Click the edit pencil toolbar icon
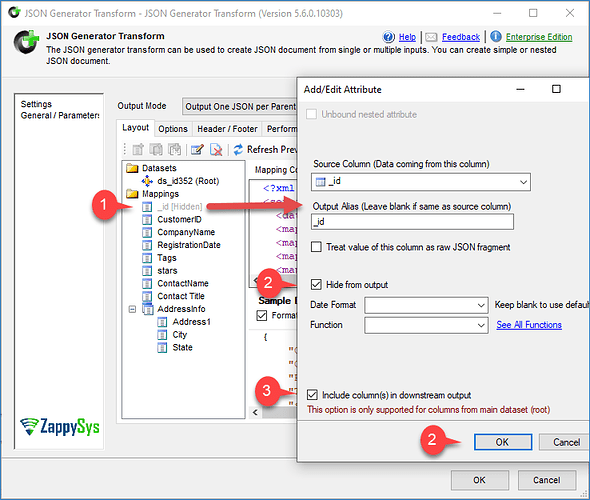 pyautogui.click(x=197, y=150)
